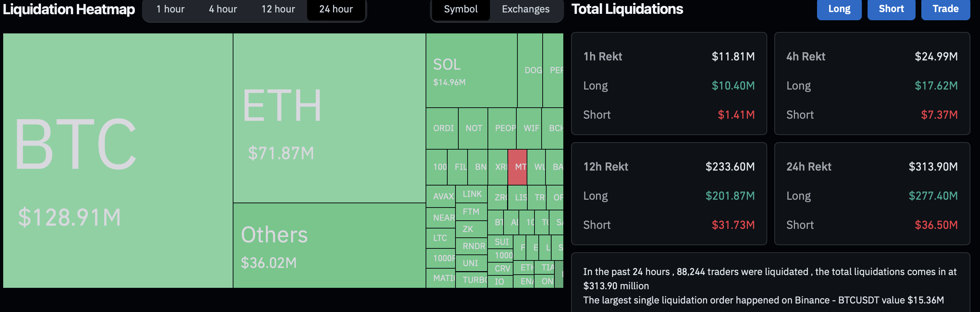Select the ETH $71.87M heatmap block
Screen dimensions: 980x312
click(329, 118)
